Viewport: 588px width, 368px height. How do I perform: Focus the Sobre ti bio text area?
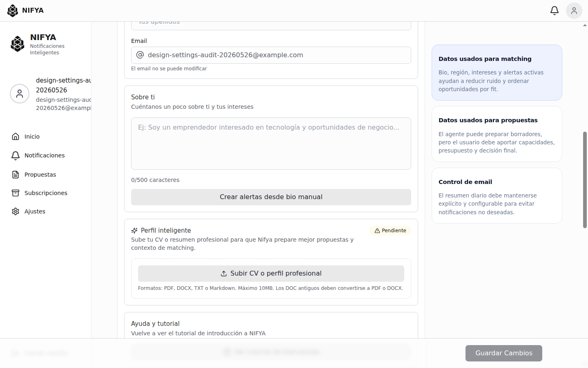[x=271, y=144]
